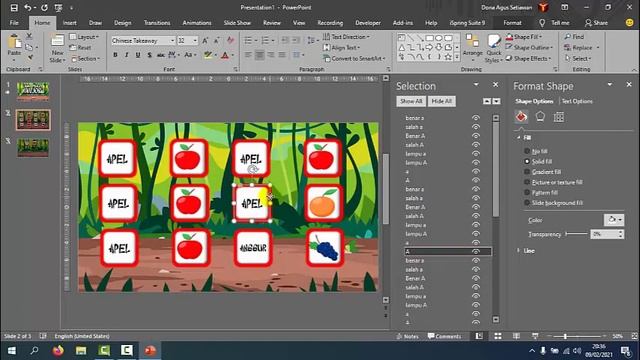Open the Windows Start menu
This screenshot has width=640, height=360.
point(11,351)
